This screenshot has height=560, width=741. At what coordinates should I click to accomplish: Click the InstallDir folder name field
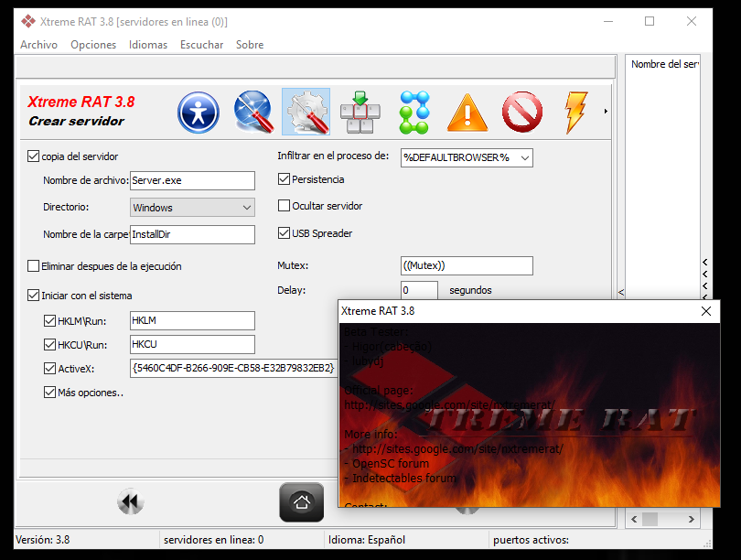pyautogui.click(x=192, y=234)
